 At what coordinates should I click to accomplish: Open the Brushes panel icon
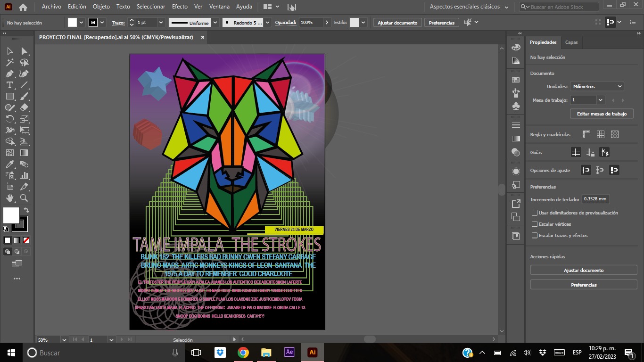pyautogui.click(x=516, y=93)
